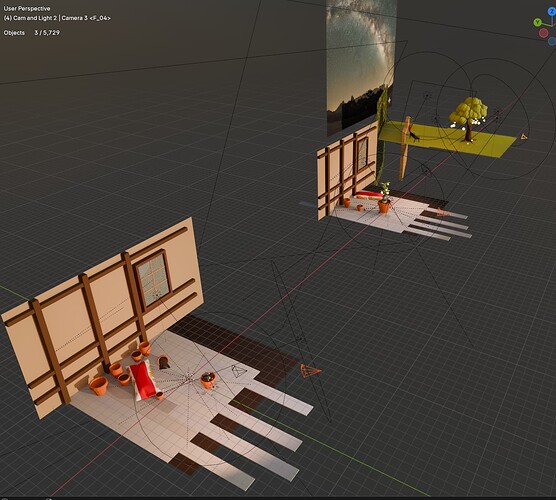Select the low-poly tree on the grass
The image size is (556, 500).
pos(468,118)
